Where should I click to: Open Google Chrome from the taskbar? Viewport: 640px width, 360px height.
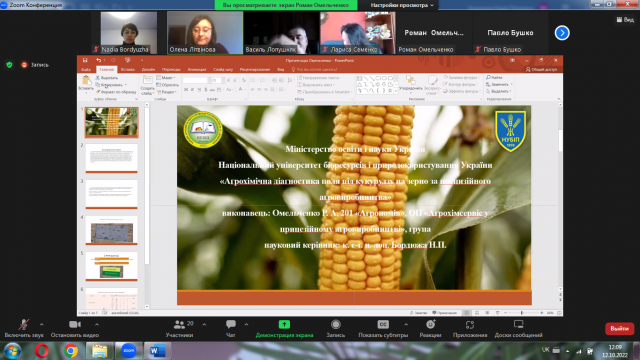tap(71, 351)
